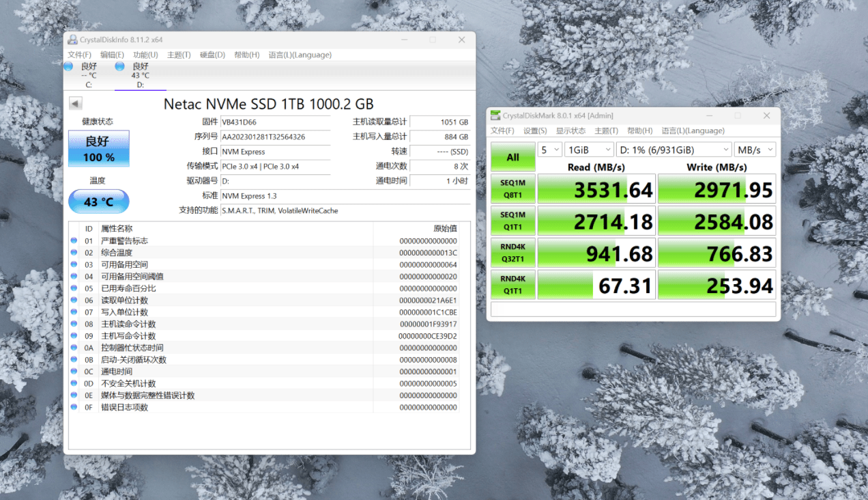This screenshot has width=868, height=500.
Task: Expand the D: drive selection dropdown
Action: (674, 150)
